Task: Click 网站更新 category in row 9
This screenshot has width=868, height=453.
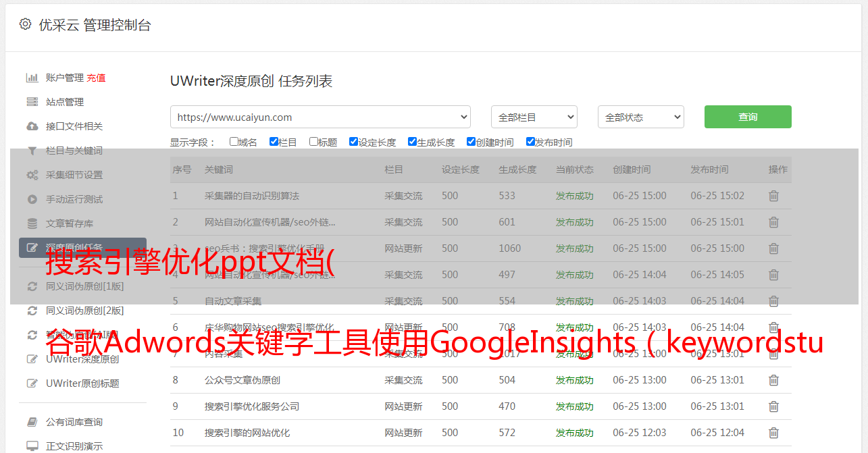Action: 403,406
